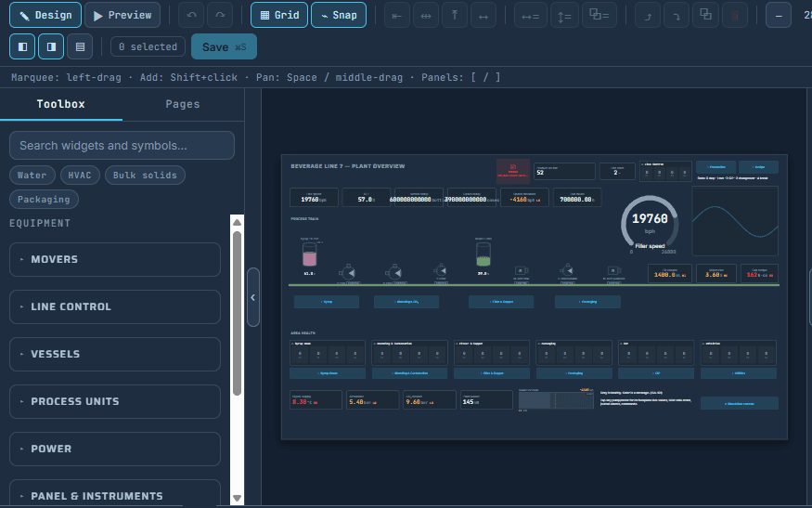
Task: Click the bring forward arrow icon
Action: tap(648, 15)
